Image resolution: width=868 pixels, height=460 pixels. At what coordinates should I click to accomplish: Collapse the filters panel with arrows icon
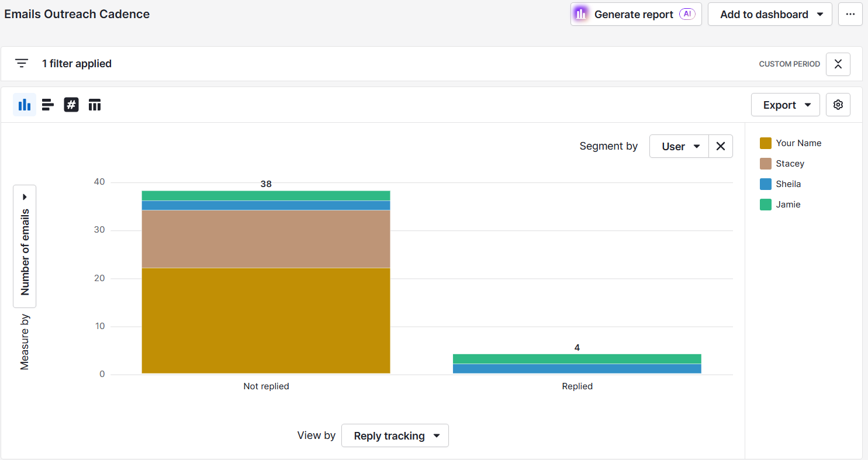(x=838, y=64)
